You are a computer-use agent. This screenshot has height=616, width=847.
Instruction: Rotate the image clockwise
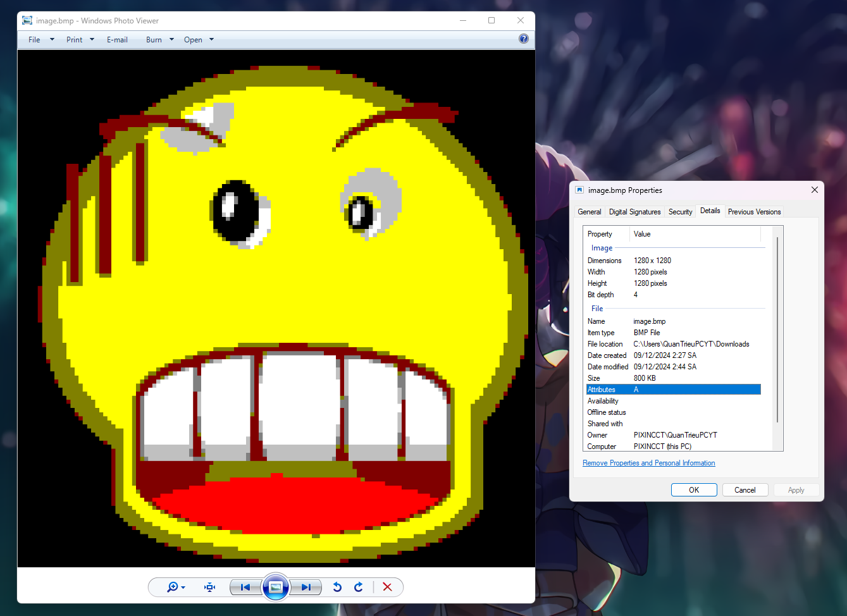coord(359,588)
